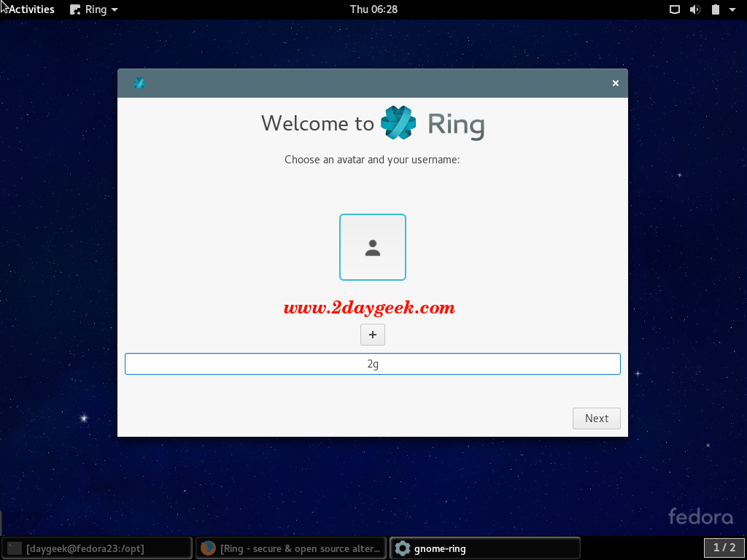747x560 pixels.
Task: Click the 1 / 2 workspace switcher
Action: 724,548
